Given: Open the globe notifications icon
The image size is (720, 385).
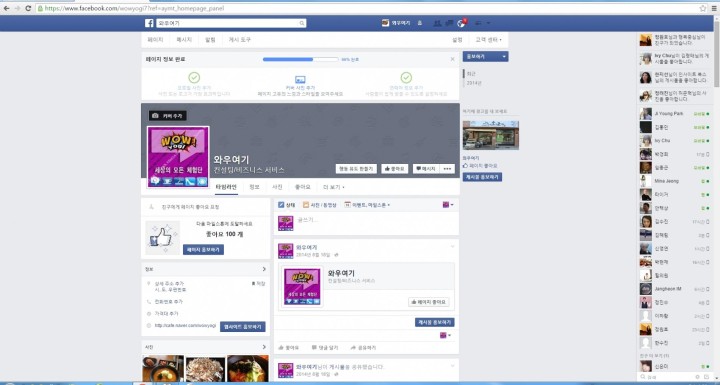Looking at the screenshot, I should pyautogui.click(x=461, y=23).
